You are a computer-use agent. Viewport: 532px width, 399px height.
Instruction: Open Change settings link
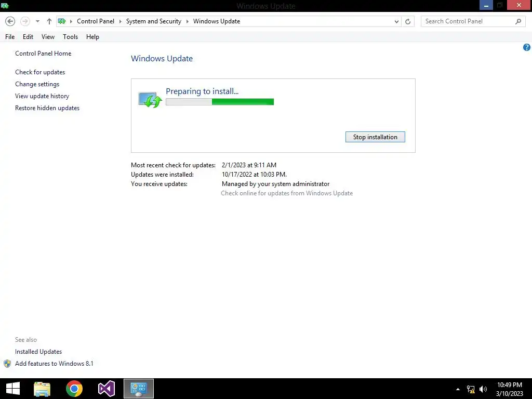coord(37,84)
